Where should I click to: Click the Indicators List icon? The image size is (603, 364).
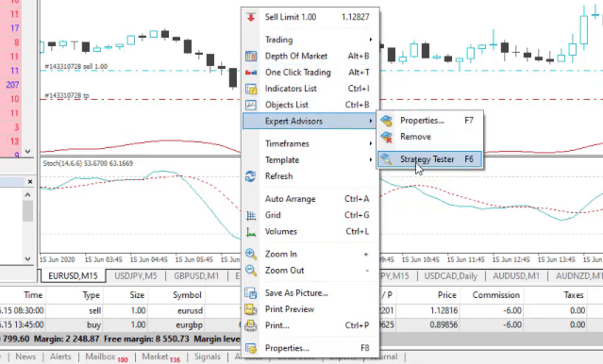tap(251, 89)
